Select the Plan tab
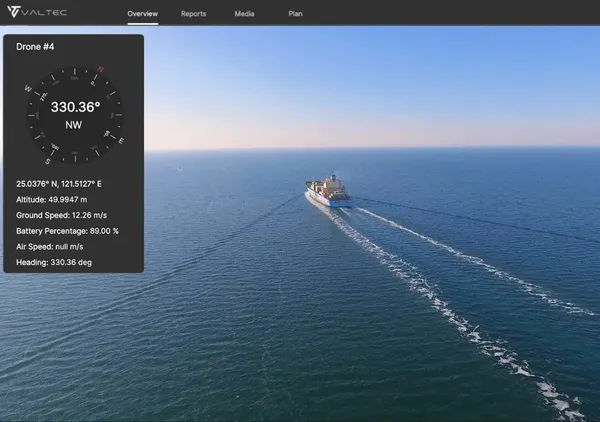This screenshot has width=600, height=422. pyautogui.click(x=295, y=14)
